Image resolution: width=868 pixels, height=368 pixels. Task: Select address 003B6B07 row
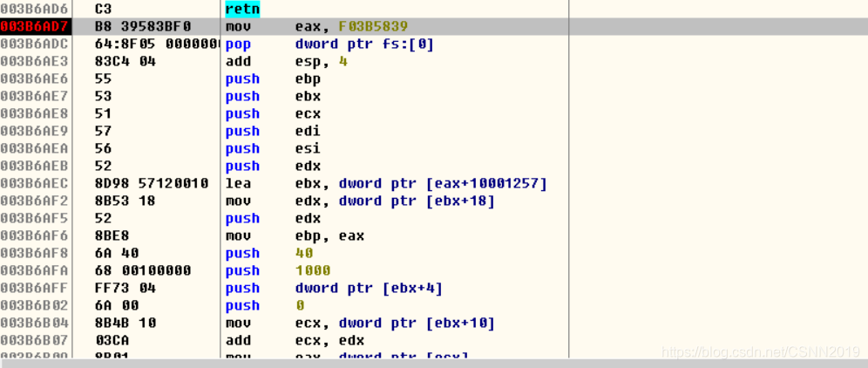pyautogui.click(x=36, y=341)
